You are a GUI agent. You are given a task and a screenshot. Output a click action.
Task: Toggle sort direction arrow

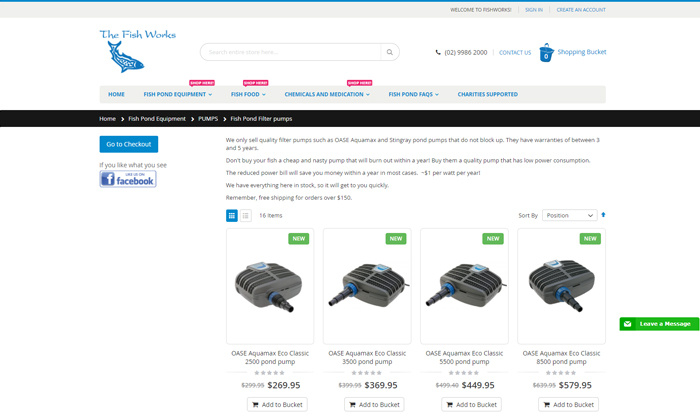pos(603,215)
